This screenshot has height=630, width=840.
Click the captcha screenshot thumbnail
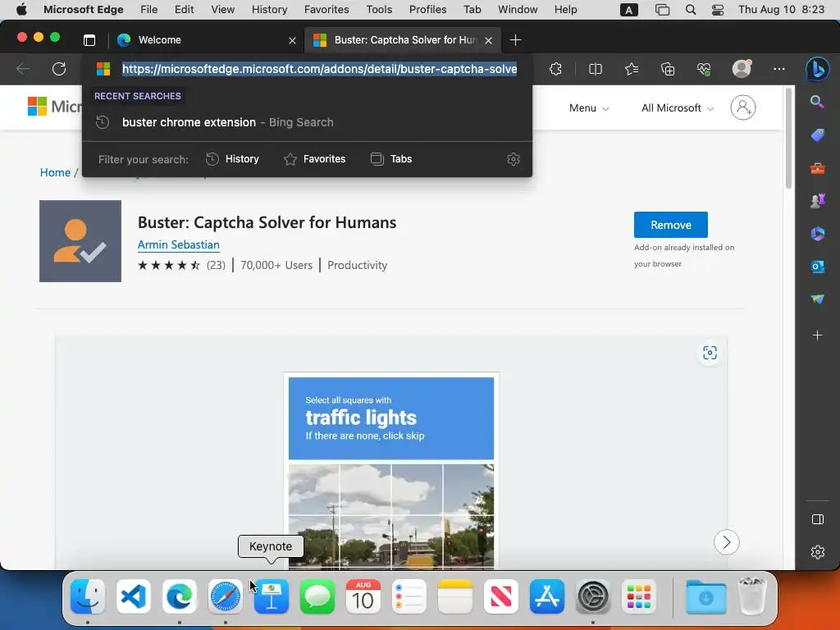coord(391,470)
